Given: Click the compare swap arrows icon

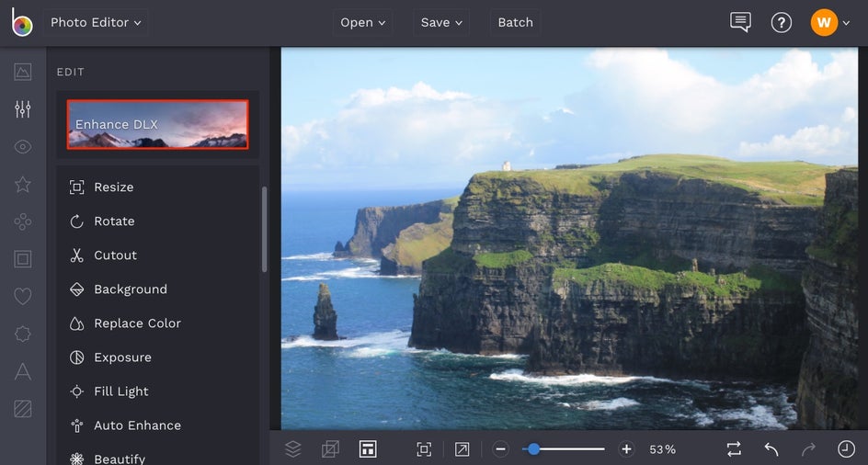Looking at the screenshot, I should tap(734, 449).
